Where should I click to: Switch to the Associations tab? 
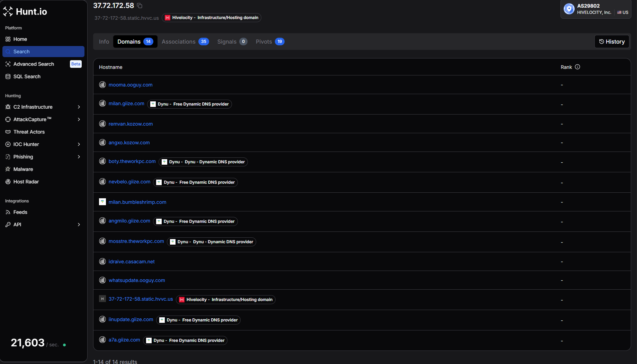185,42
